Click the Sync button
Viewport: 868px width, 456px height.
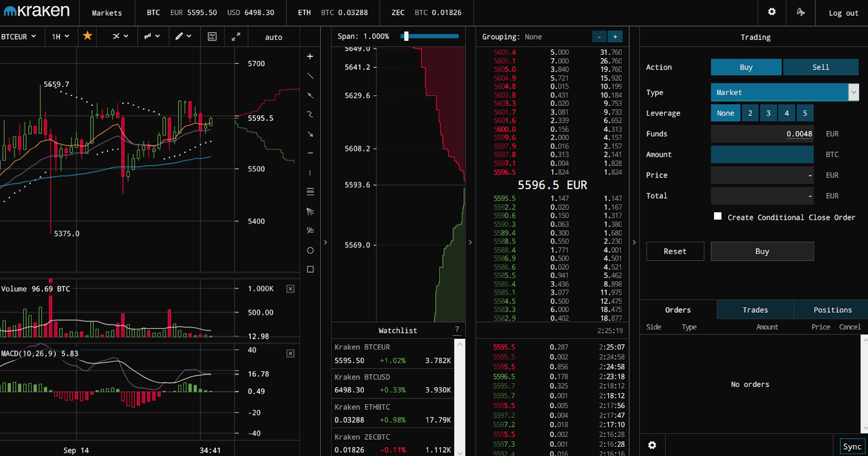tap(852, 447)
